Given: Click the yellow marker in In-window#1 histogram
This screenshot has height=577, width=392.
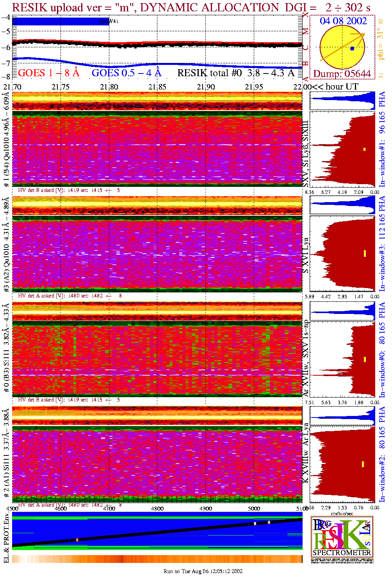Looking at the screenshot, I should (365, 149).
